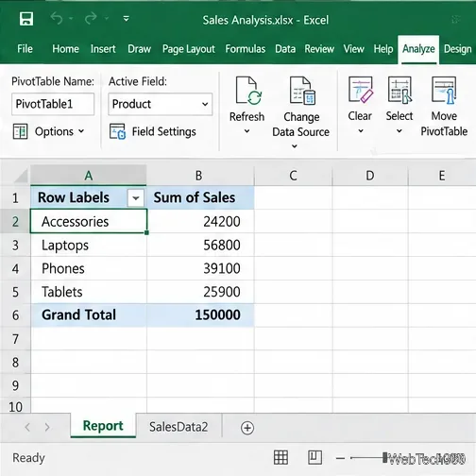Select the Analyze ribbon tab
476x476 pixels.
[x=418, y=49]
